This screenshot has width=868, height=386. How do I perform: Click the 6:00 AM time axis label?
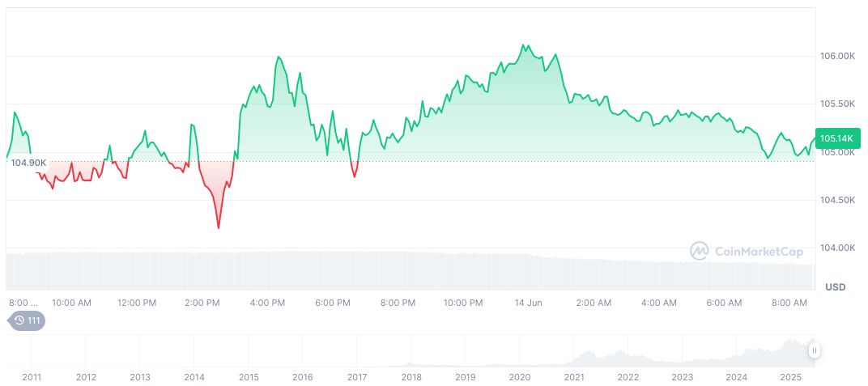[724, 303]
